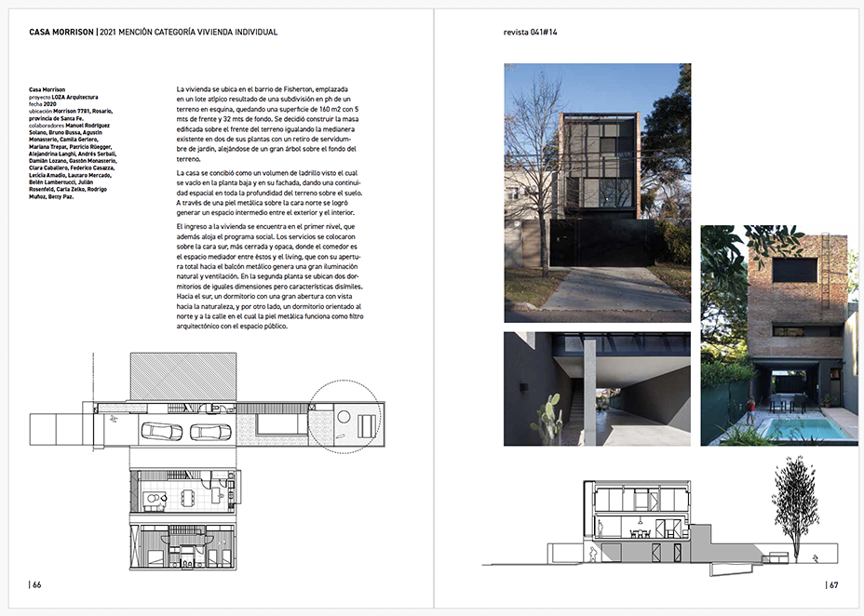Click the front facade photo of the house
The image size is (864, 616).
pos(597,193)
